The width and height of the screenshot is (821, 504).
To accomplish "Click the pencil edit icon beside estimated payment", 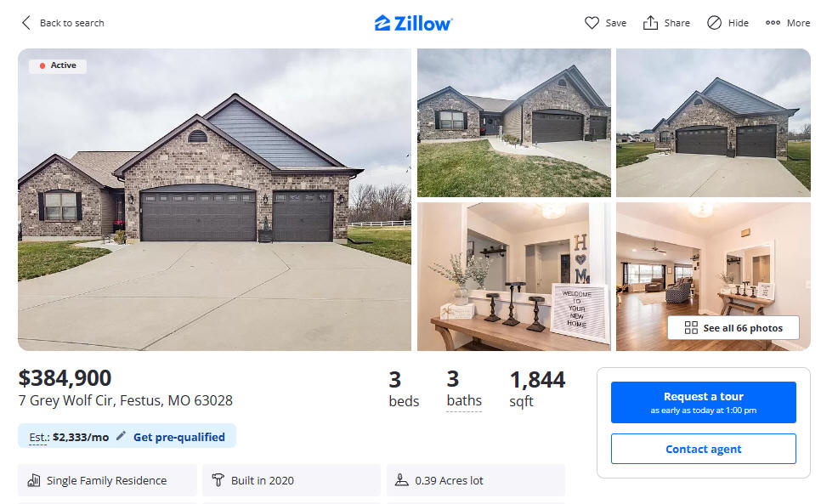I will tap(121, 436).
